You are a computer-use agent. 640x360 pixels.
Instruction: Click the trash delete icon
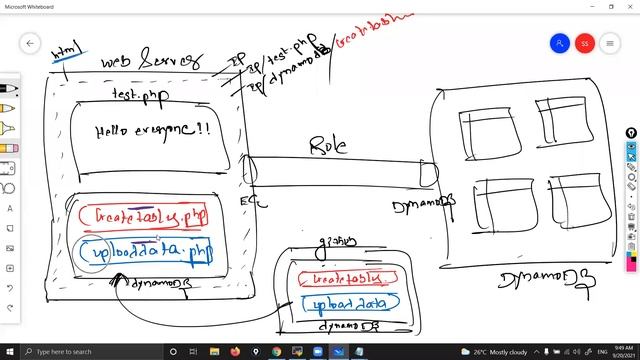tap(631, 217)
